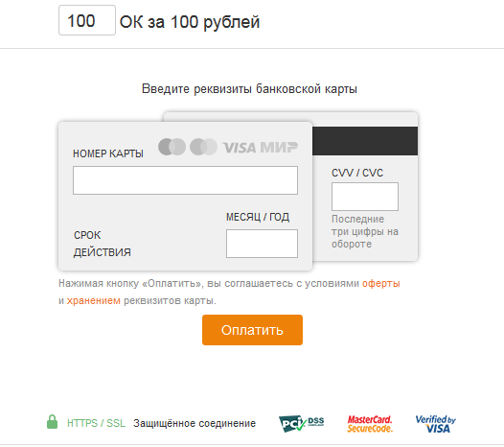Click the МИР payment system logo
Image resolution: width=504 pixels, height=447 pixels.
(x=279, y=147)
